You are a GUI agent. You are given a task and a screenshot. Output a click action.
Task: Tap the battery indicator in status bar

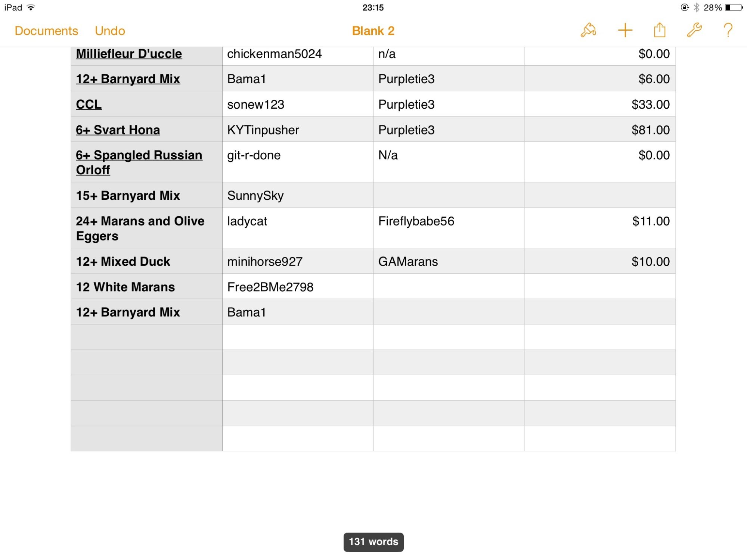(733, 7)
